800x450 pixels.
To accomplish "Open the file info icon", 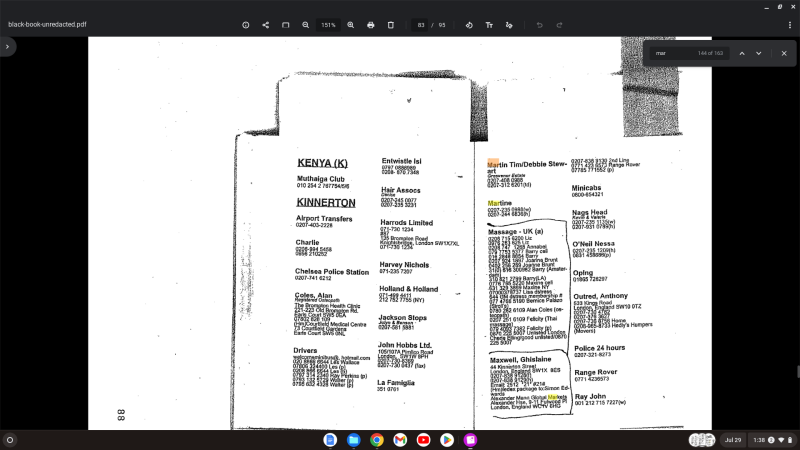I will coord(245,25).
